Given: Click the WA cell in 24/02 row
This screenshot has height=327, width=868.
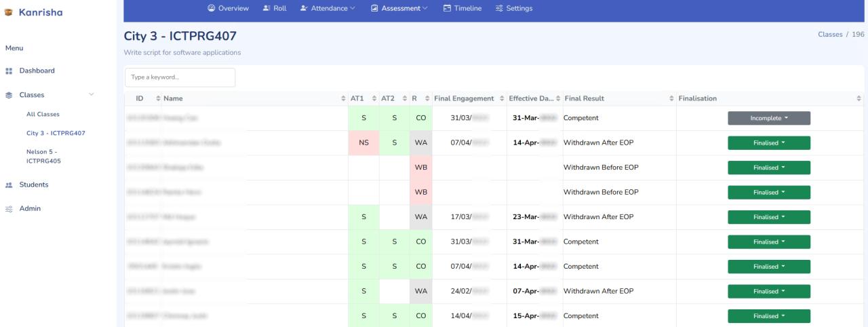Looking at the screenshot, I should pos(421,291).
